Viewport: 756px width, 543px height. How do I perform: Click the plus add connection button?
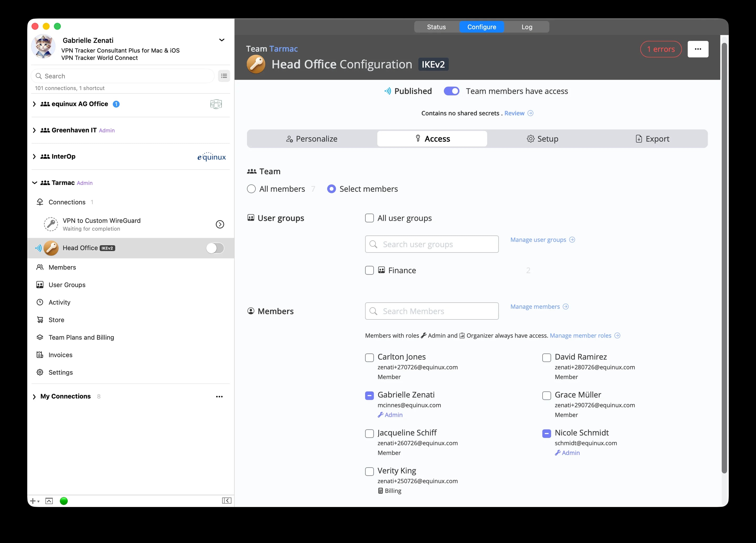click(x=34, y=501)
